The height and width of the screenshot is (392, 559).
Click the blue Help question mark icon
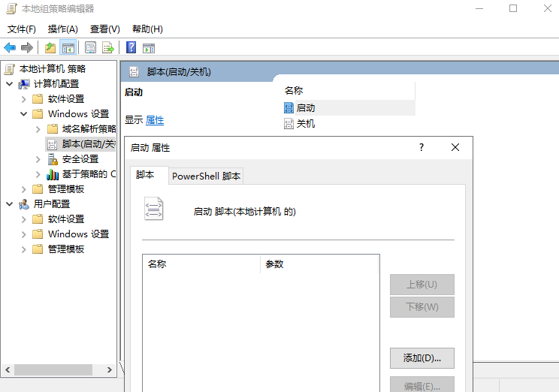131,48
